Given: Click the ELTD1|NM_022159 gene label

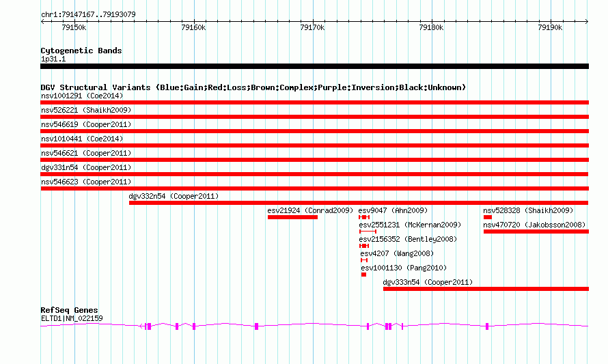Looking at the screenshot, I should click(x=72, y=318).
